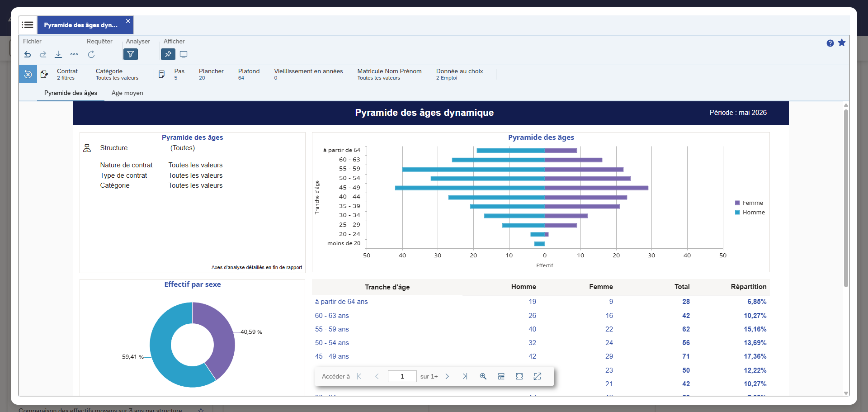Go to the next report page

447,376
